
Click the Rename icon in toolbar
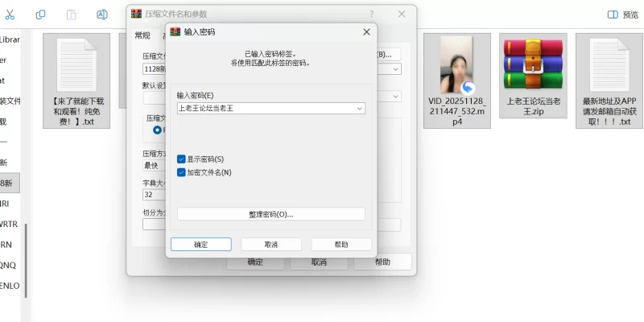102,14
